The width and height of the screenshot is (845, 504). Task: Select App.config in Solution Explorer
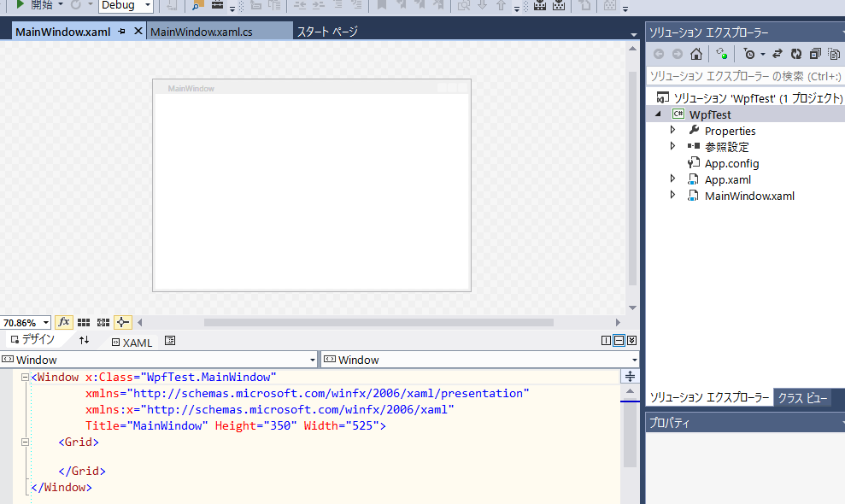[731, 163]
